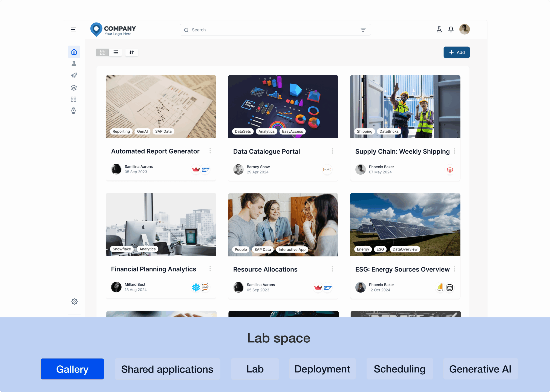Screen dimensions: 550x392
Task: Click the date 13 Aug 2024
Action: (135, 290)
